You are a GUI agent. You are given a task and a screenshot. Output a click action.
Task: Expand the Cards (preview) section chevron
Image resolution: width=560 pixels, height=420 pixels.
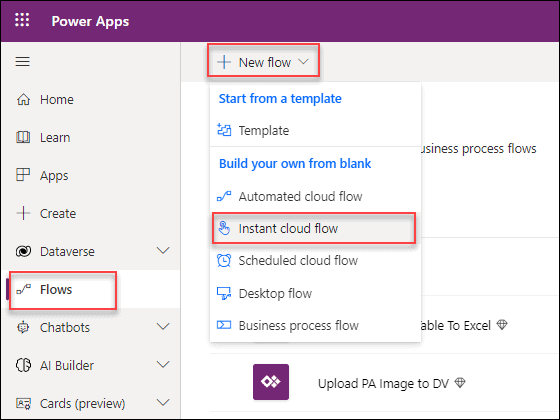pyautogui.click(x=163, y=403)
